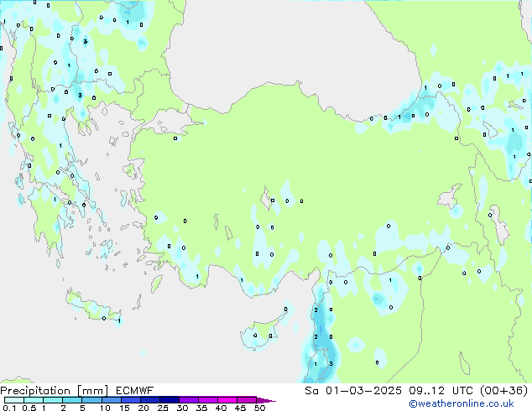Screen dimensions: 532x411
Task: Click the legend label '45'
Action: pos(240,408)
